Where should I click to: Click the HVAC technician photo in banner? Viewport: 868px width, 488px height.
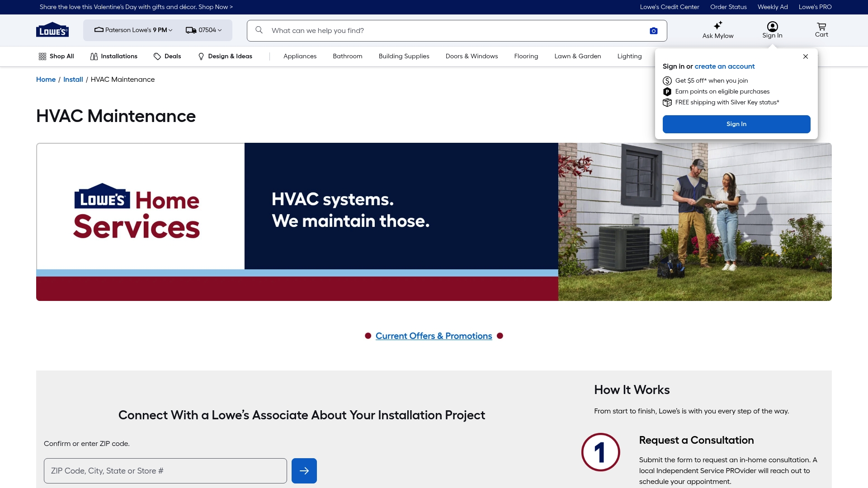[695, 222]
